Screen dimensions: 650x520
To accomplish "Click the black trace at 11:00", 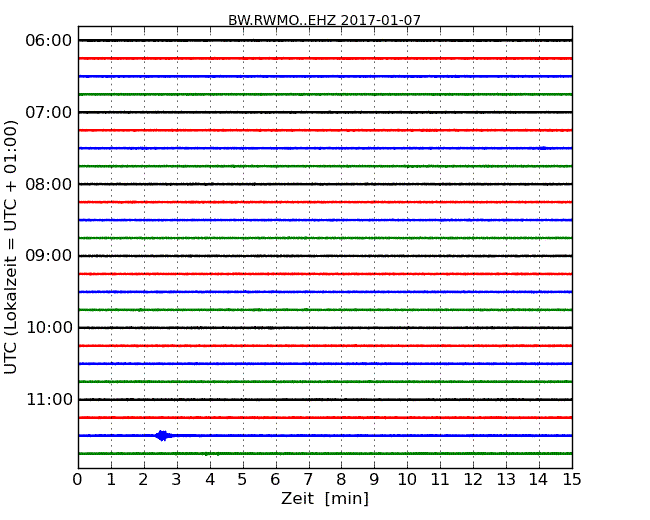I will click(325, 399).
